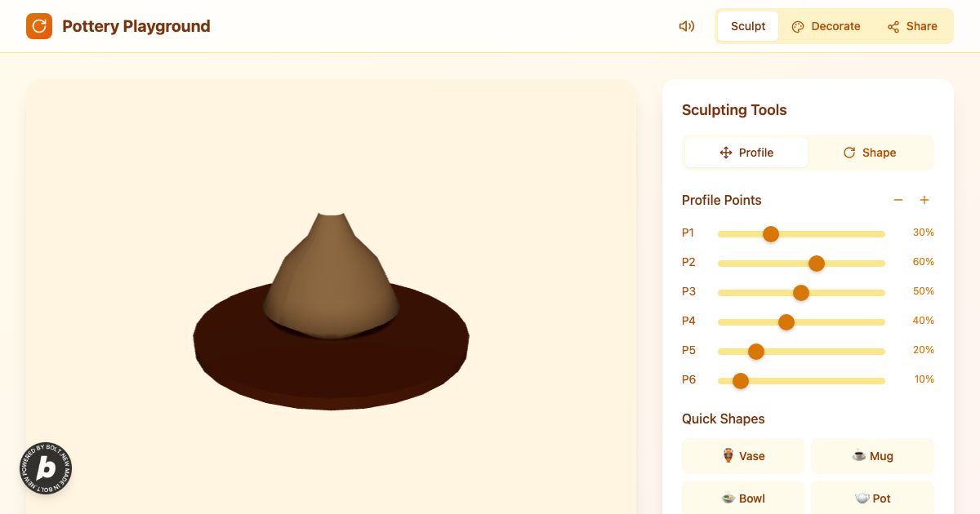Click the P3 slider handle

pos(801,293)
